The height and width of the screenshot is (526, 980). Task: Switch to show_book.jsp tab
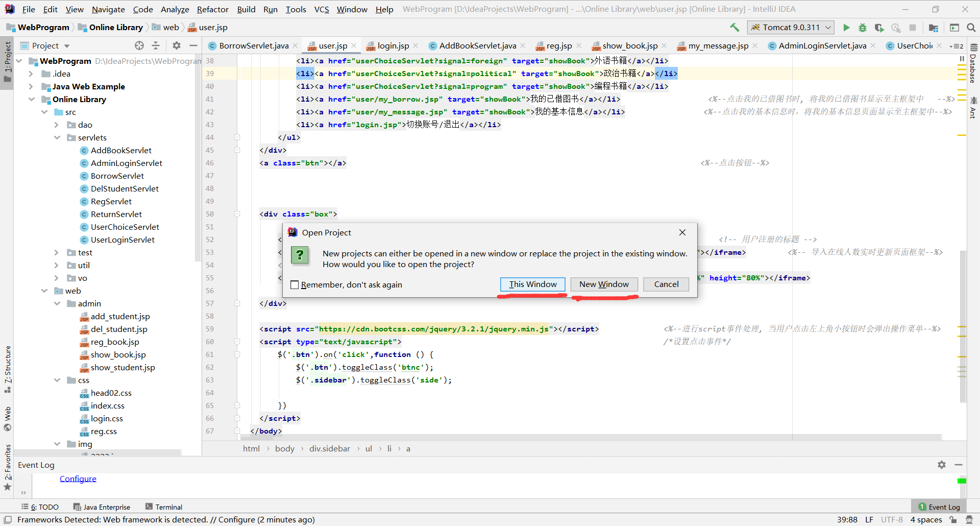(630, 45)
